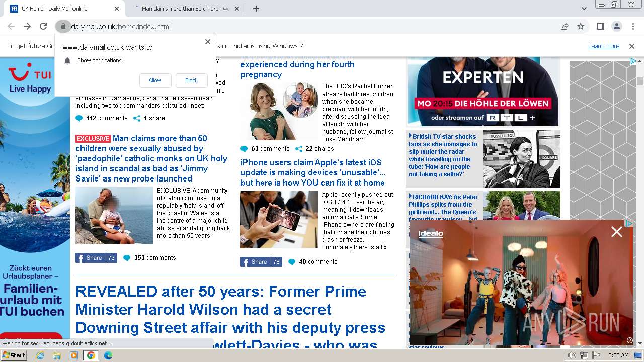Go back to previous page
Viewport: 644px width, 362px height.
11,26
